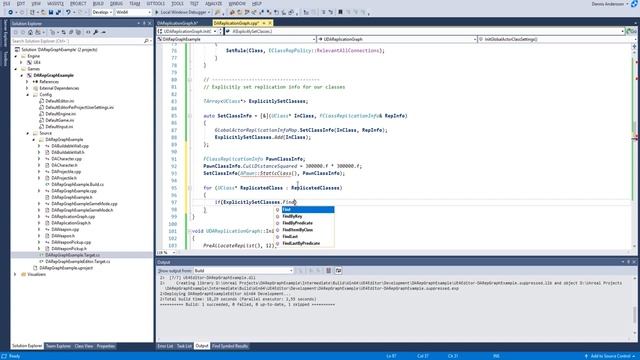Open the UDAReplicationGraph class dropdown

[397, 39]
